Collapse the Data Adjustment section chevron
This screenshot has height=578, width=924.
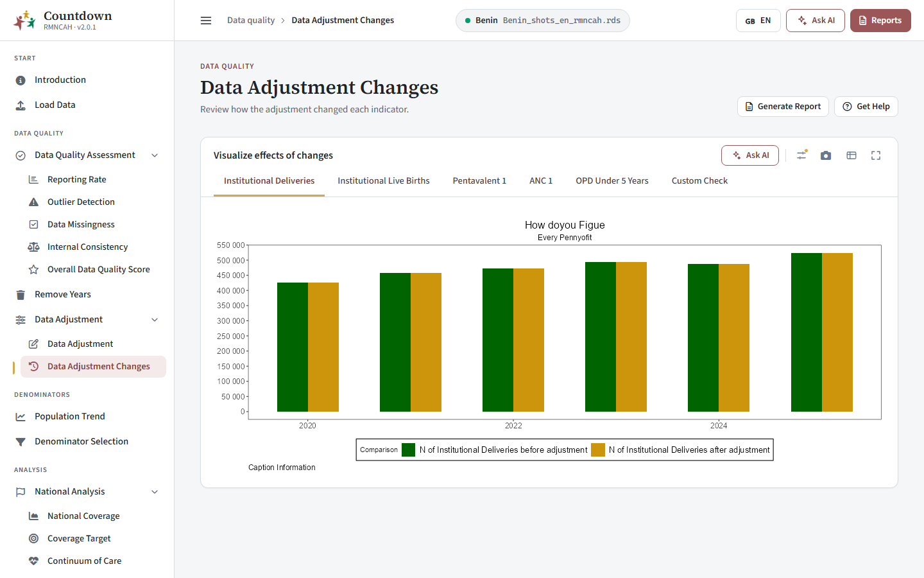point(155,320)
